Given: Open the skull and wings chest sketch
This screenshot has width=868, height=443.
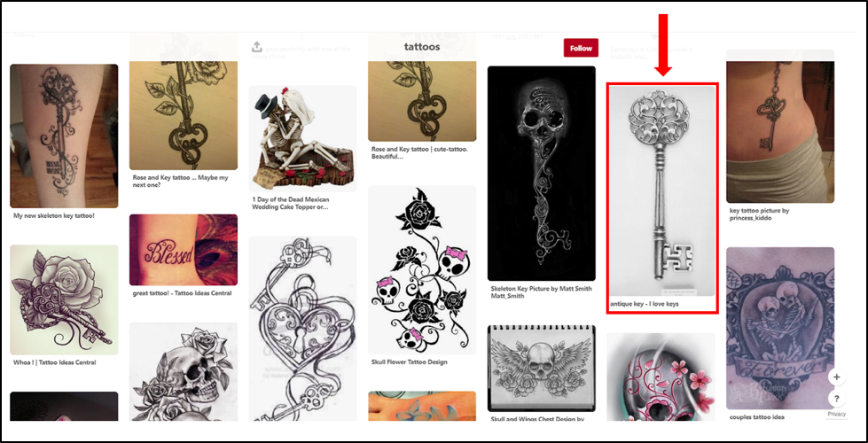Looking at the screenshot, I should [542, 369].
